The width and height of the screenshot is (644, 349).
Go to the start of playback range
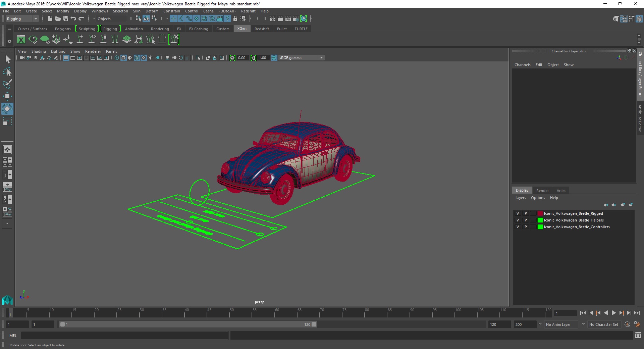click(x=583, y=313)
